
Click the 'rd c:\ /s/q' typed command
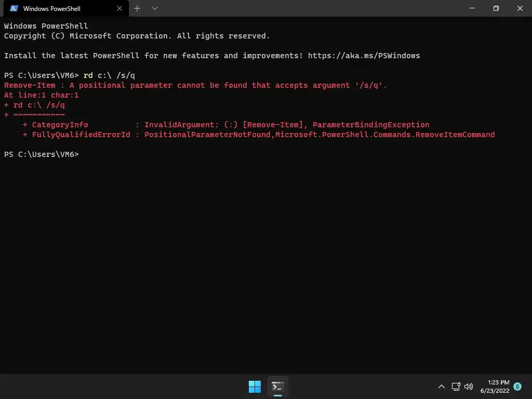click(109, 75)
